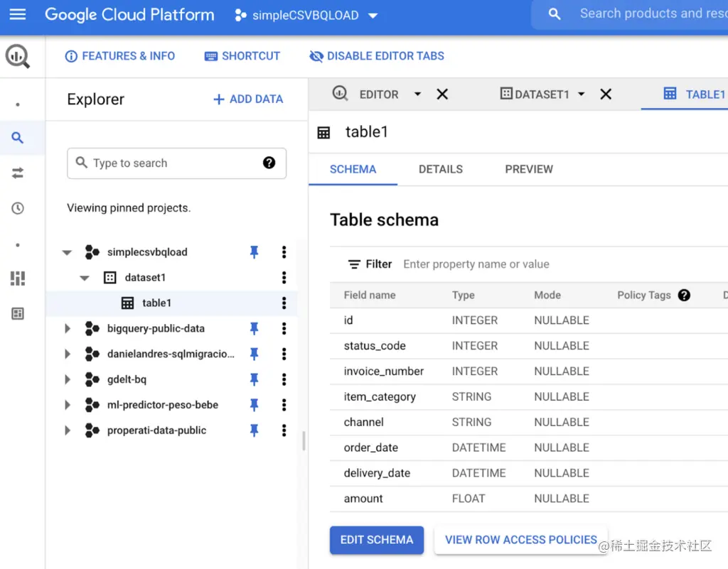Open actions menu for properati-data-public

click(284, 430)
